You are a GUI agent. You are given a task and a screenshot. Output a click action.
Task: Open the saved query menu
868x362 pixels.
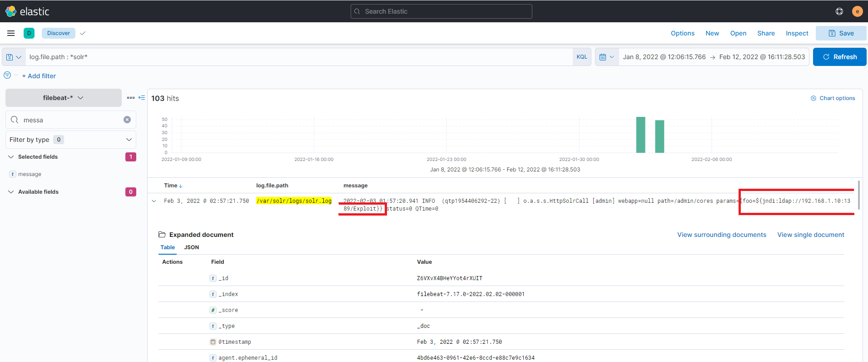[14, 57]
